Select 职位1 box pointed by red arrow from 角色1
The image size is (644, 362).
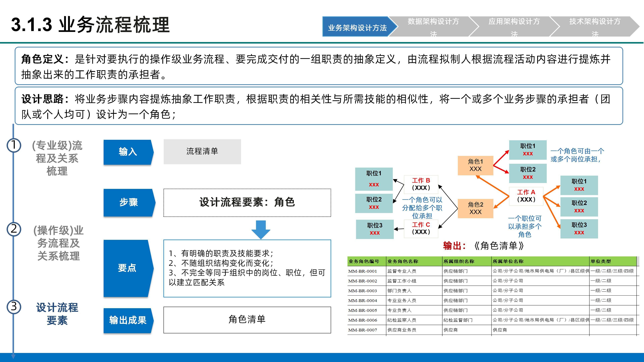point(528,150)
